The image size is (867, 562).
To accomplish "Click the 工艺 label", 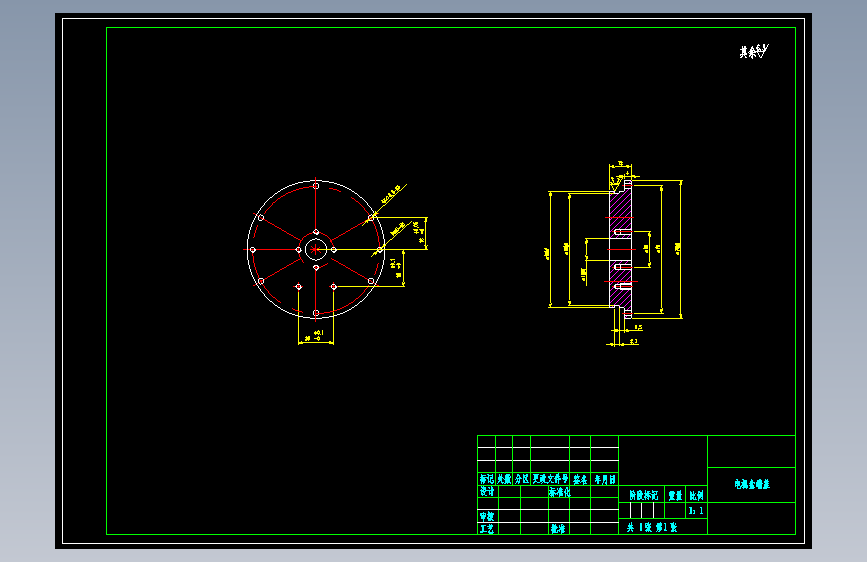I will tap(487, 528).
